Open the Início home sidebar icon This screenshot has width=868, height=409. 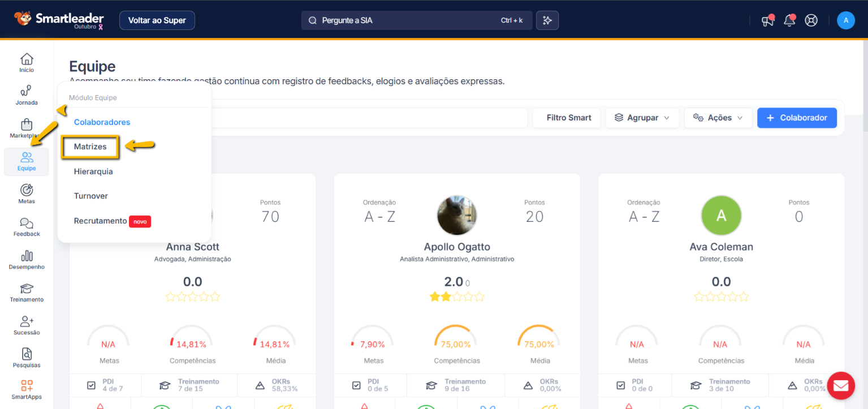[x=27, y=63]
